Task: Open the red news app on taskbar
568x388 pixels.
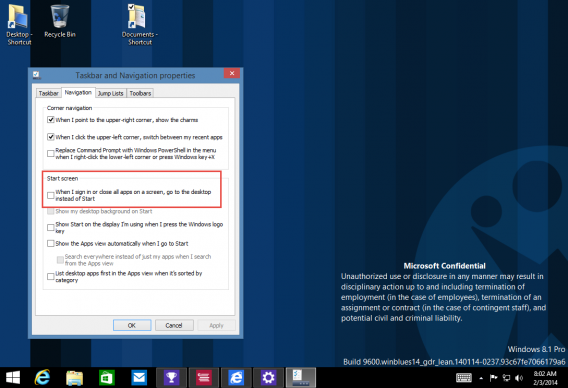Action: 204,377
